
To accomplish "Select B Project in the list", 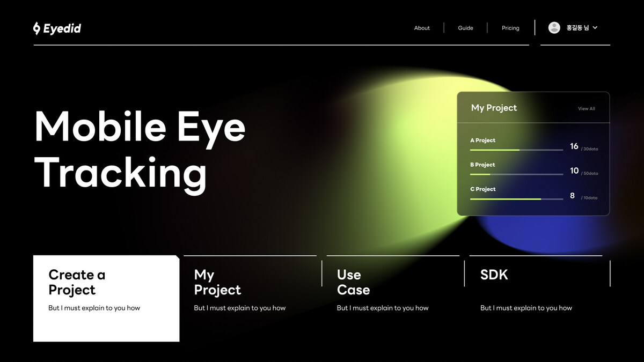I will 482,165.
